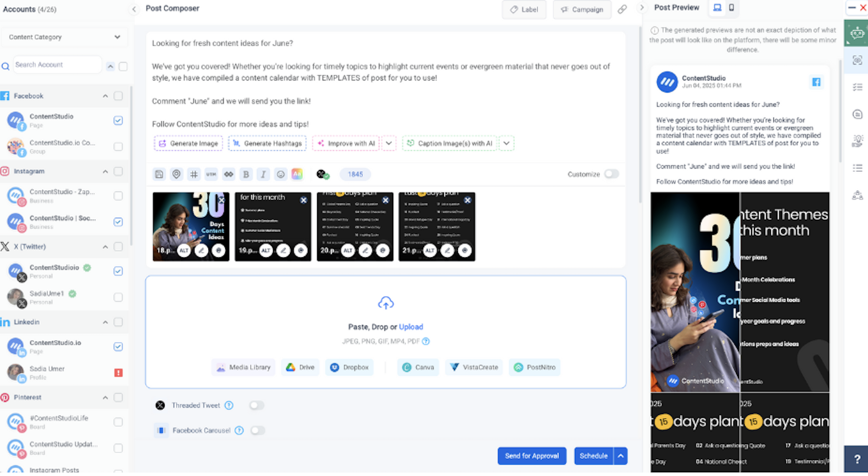Click the help question mark button
Image resolution: width=868 pixels, height=476 pixels.
[x=857, y=459]
